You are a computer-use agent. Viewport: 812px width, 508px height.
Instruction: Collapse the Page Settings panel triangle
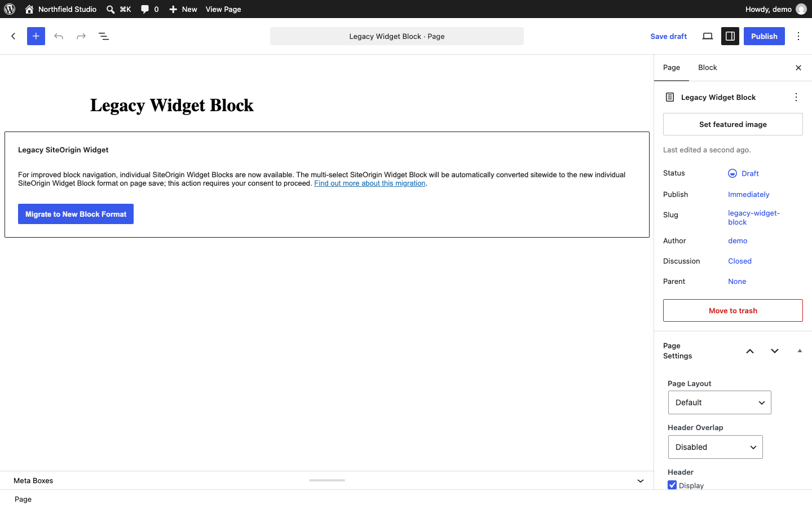[800, 351]
